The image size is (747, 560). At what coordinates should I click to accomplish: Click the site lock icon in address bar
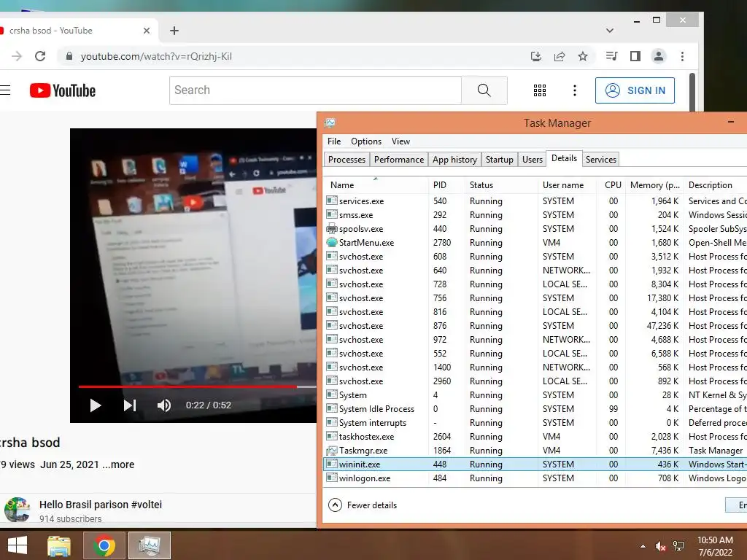click(69, 56)
